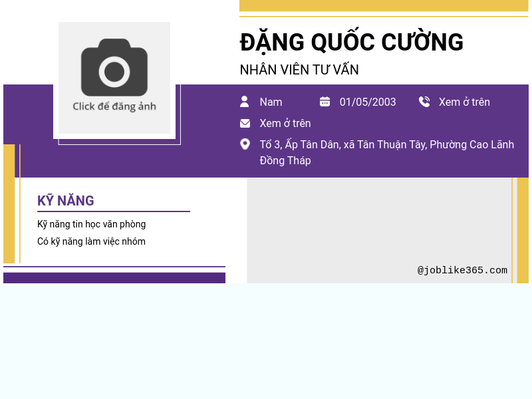This screenshot has height=399, width=532.
Task: Click the yellow accent bar above the name
Action: click(x=382, y=5)
